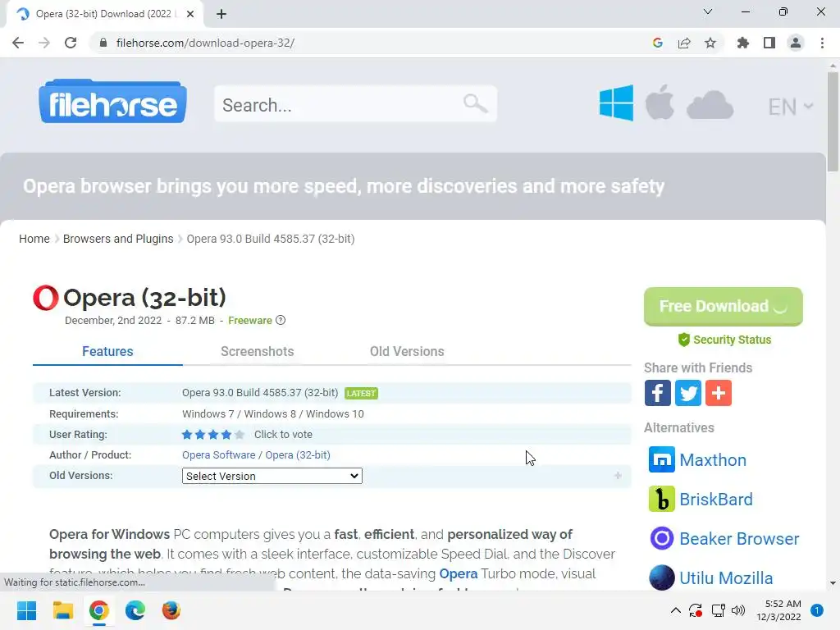This screenshot has height=630, width=840.
Task: Switch to the Screenshots tab
Action: point(257,351)
